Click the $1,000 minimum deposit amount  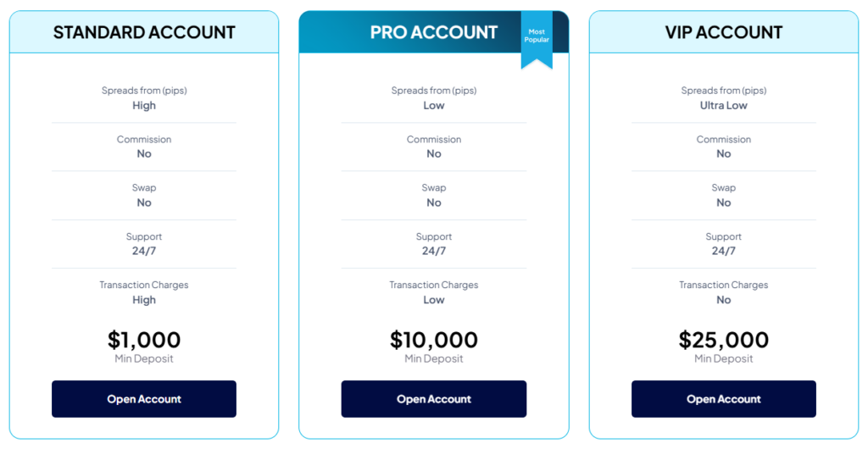coord(144,340)
